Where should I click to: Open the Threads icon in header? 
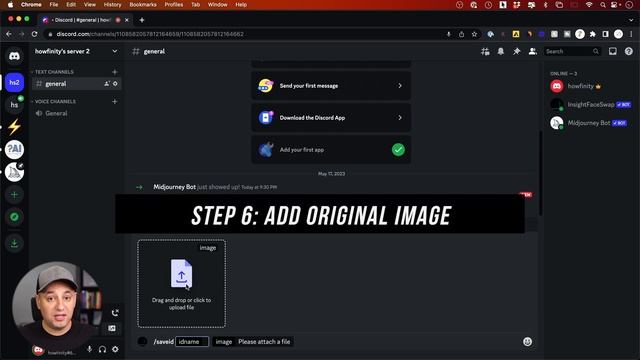pyautogui.click(x=485, y=51)
